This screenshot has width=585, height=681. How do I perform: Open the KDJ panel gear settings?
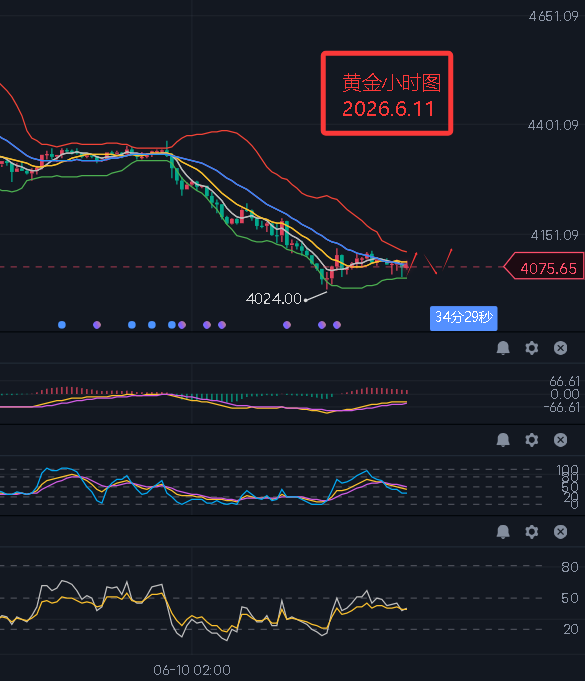(532, 440)
